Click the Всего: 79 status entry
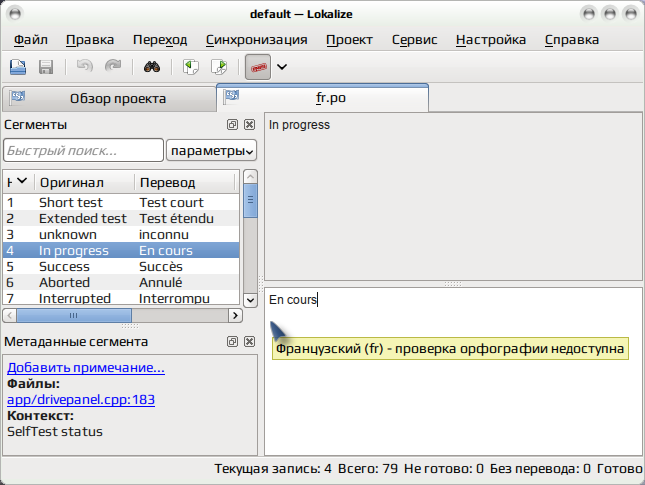This screenshot has width=645, height=485. pos(368,469)
